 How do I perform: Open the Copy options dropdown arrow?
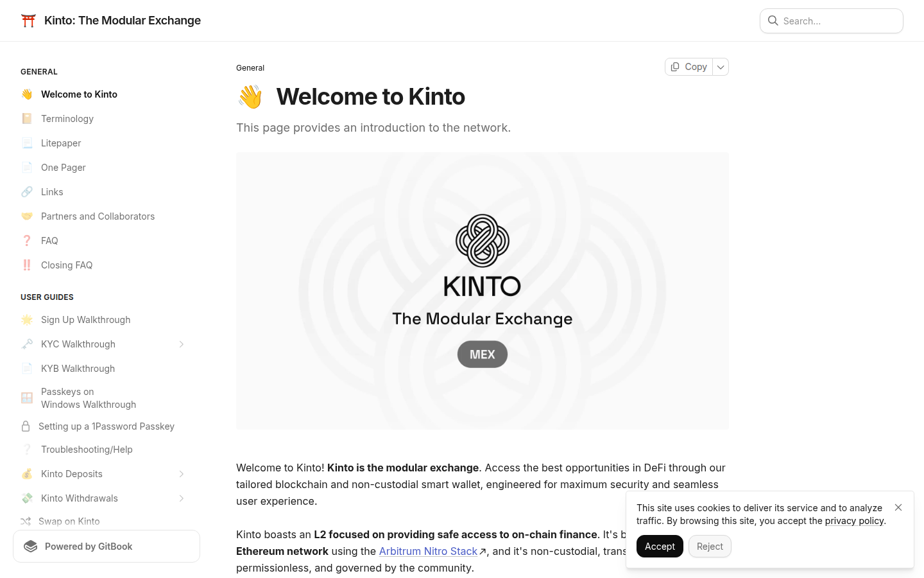(721, 67)
